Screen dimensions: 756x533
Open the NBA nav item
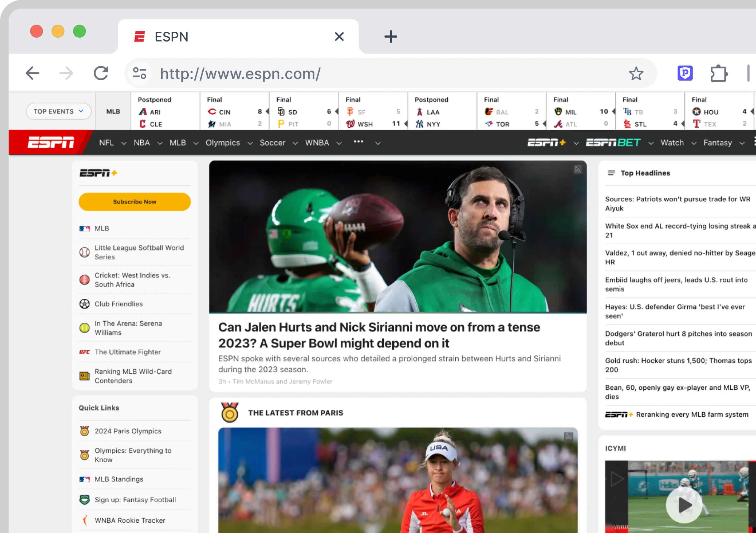[x=142, y=143]
